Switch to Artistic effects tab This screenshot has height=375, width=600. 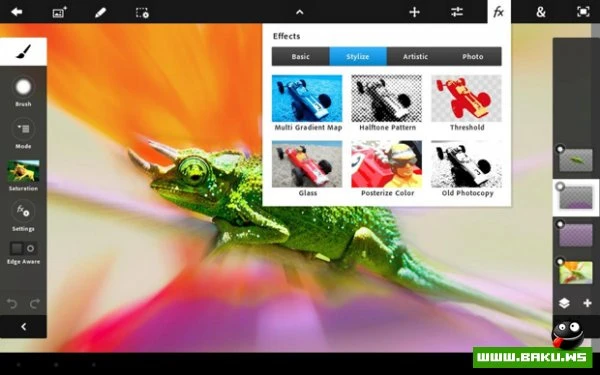(416, 57)
